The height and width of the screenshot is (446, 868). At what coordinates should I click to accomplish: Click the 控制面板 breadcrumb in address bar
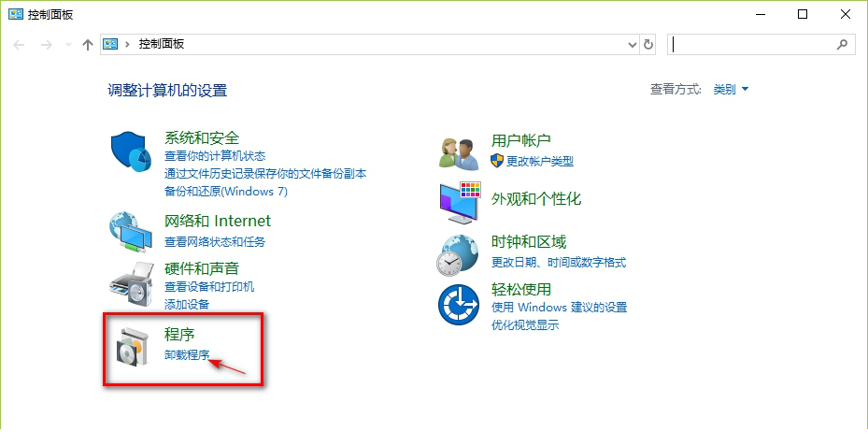[161, 44]
